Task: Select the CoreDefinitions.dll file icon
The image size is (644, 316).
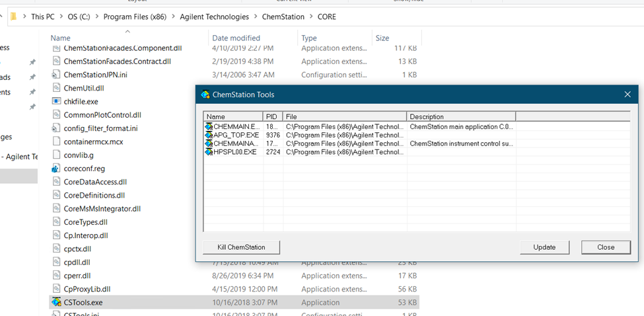Action: pos(56,195)
